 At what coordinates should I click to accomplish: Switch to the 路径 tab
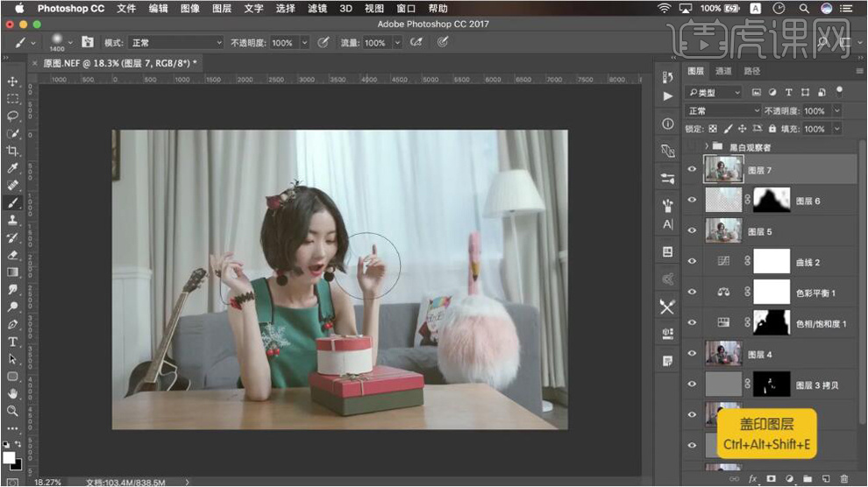[751, 71]
